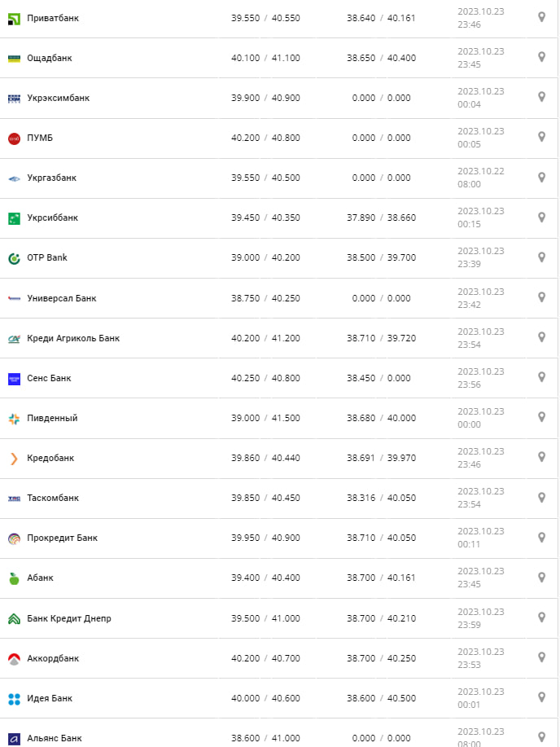The image size is (560, 747).
Task: Open the Укргазбанк bank link
Action: [51, 178]
